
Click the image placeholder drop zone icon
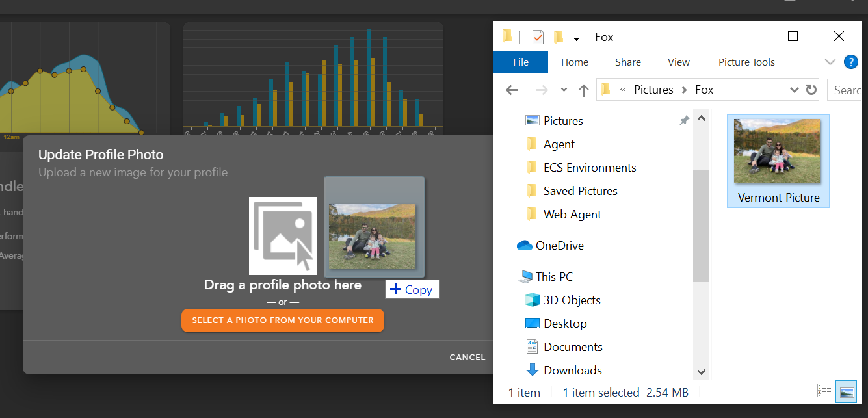coord(283,235)
